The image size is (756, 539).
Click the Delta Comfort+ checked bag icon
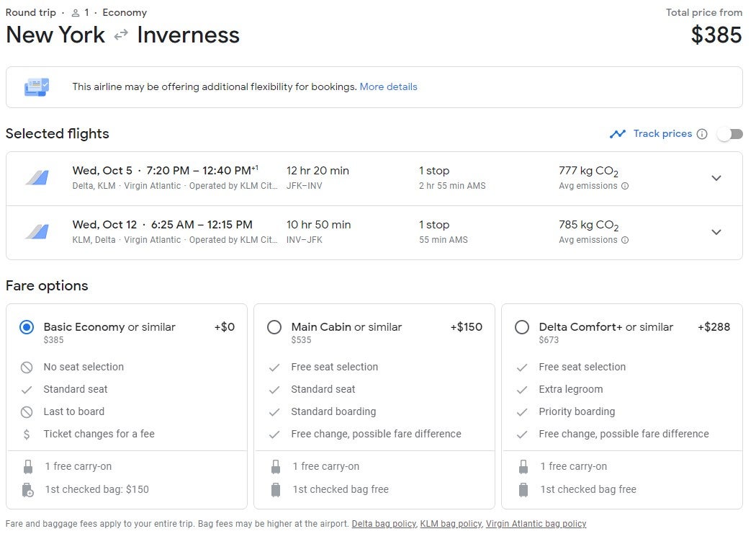pyautogui.click(x=523, y=490)
